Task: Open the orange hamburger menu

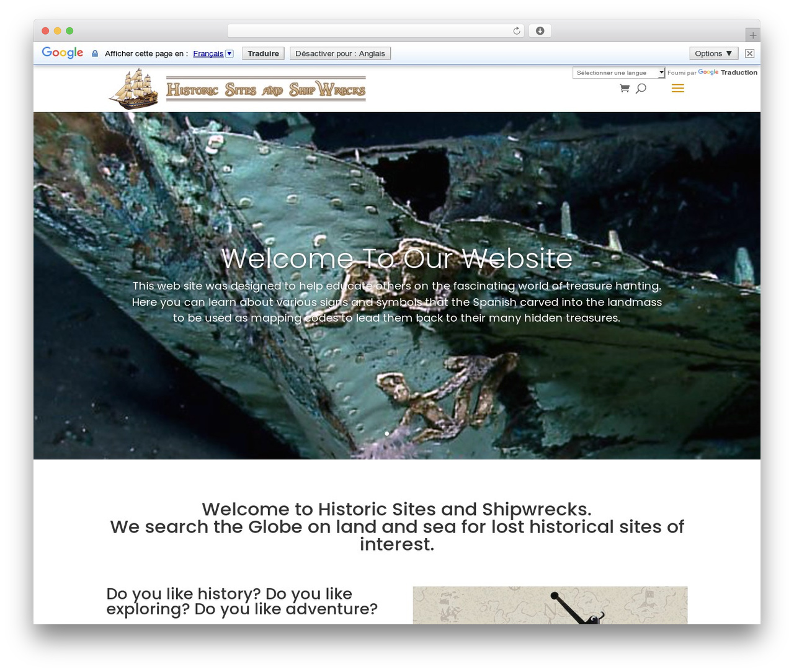Action: (x=678, y=89)
